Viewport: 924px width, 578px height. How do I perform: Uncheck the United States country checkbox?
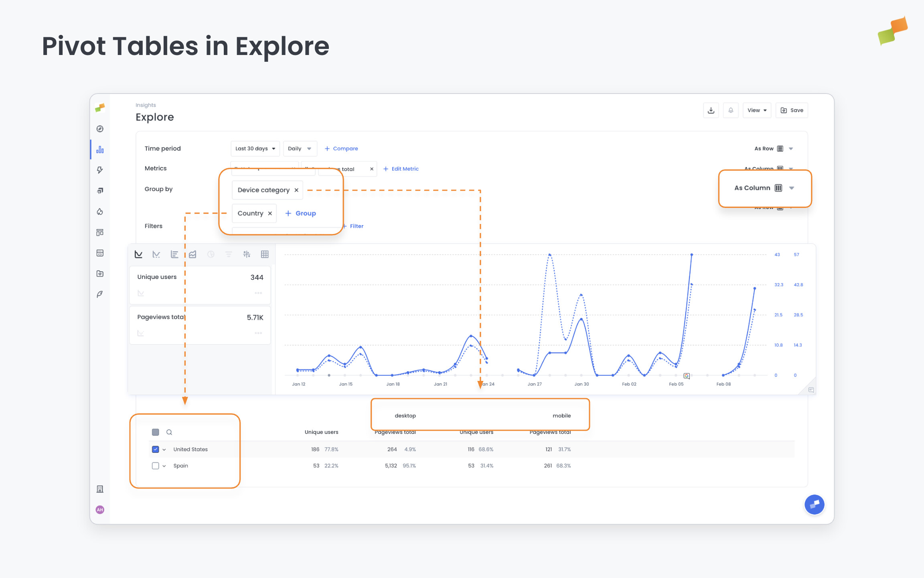point(155,449)
